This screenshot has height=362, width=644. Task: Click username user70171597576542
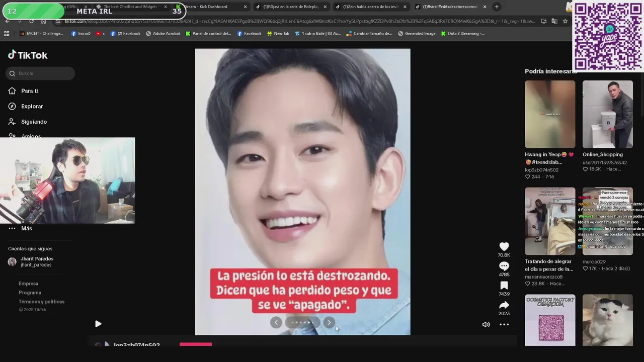click(605, 162)
